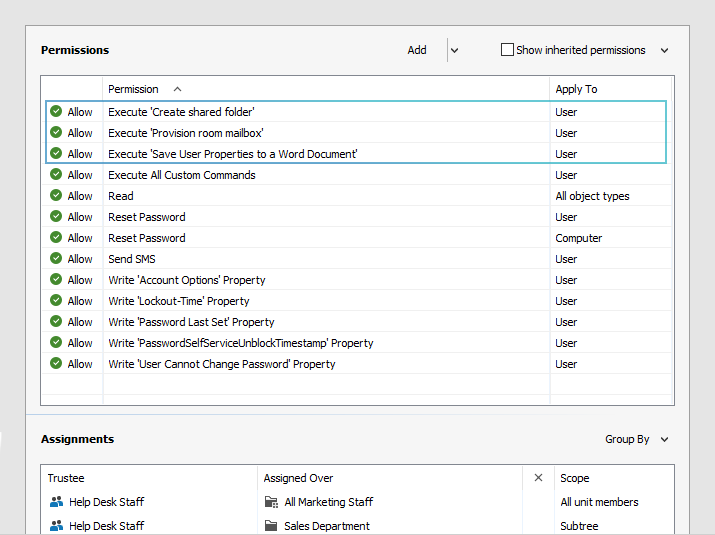The height and width of the screenshot is (535, 715).
Task: Select Execute 'Create shared folder' permission
Action: (181, 112)
